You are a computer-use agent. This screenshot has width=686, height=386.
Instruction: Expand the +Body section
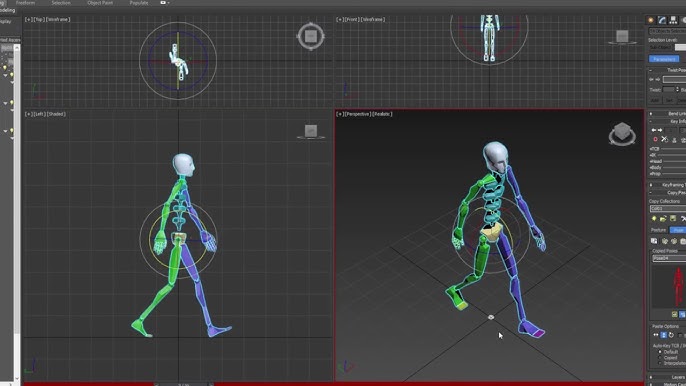click(x=655, y=167)
